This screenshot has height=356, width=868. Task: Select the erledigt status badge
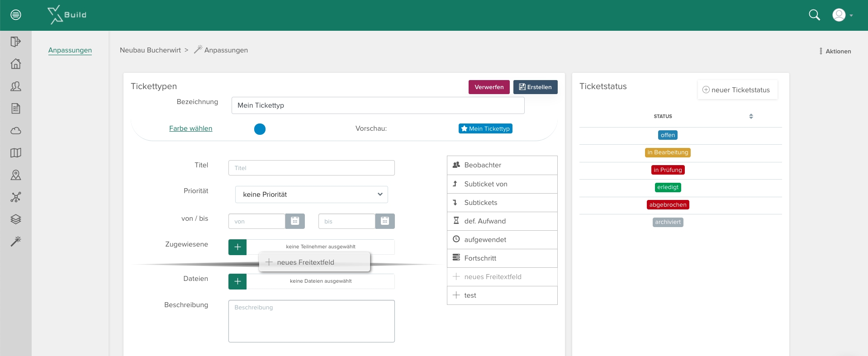[668, 187]
